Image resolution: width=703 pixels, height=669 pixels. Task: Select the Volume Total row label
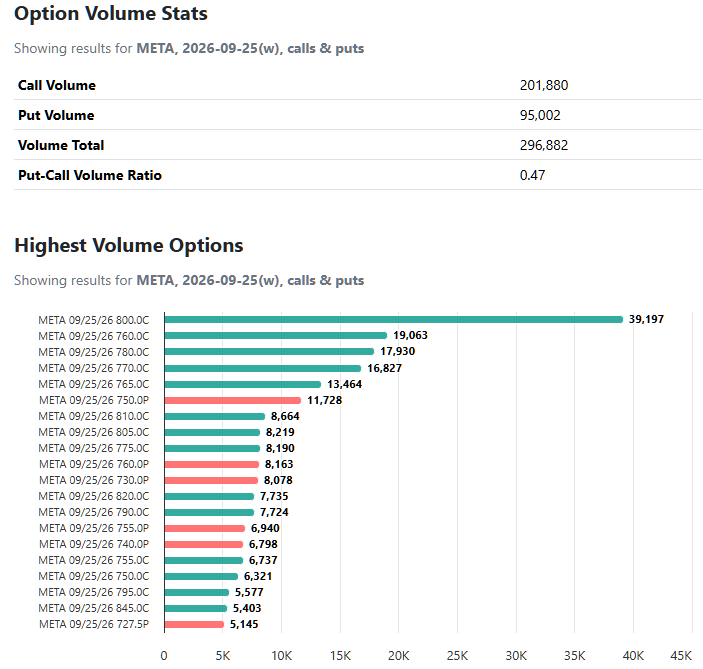61,145
